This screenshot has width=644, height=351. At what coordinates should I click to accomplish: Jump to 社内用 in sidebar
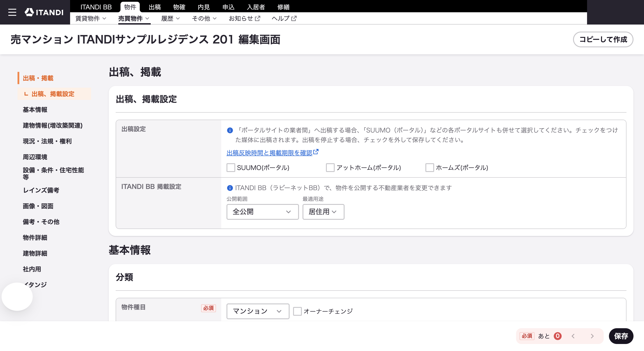32,269
